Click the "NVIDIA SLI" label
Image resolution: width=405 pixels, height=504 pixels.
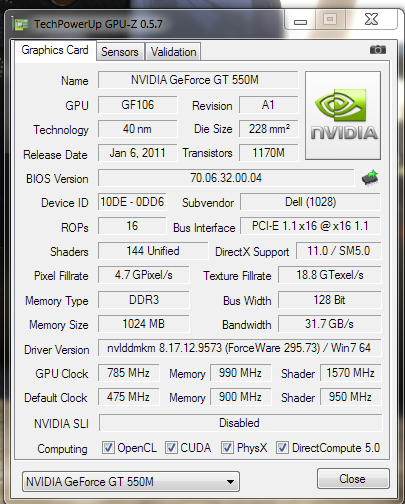click(x=61, y=424)
